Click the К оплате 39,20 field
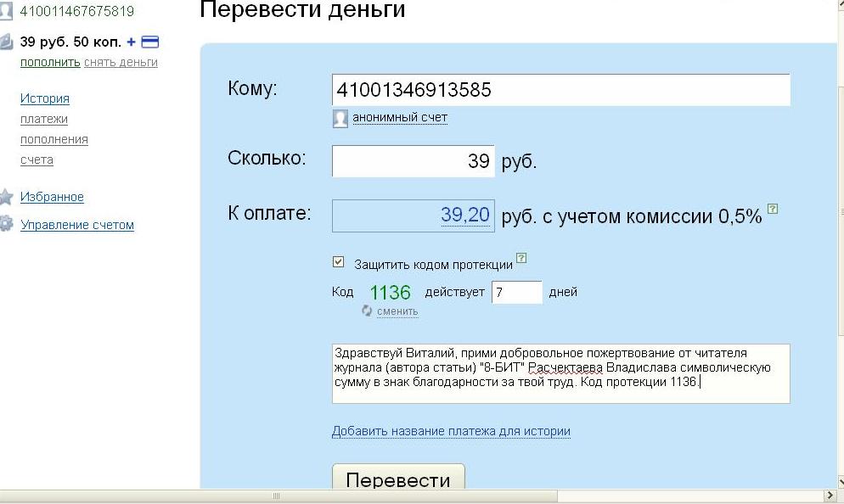 pos(413,216)
